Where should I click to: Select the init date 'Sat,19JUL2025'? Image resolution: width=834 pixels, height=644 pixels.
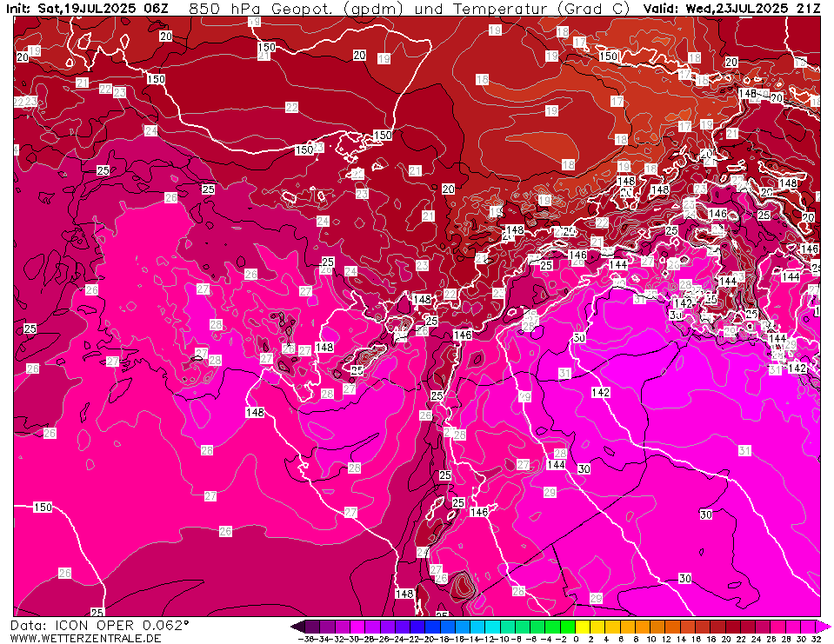tap(85, 9)
